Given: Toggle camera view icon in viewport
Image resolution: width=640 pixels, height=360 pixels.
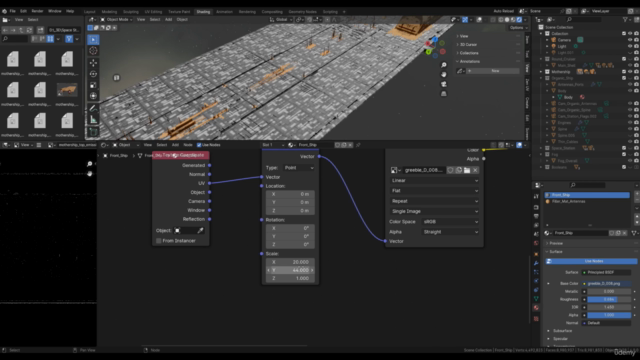Looking at the screenshot, I should click(444, 84).
